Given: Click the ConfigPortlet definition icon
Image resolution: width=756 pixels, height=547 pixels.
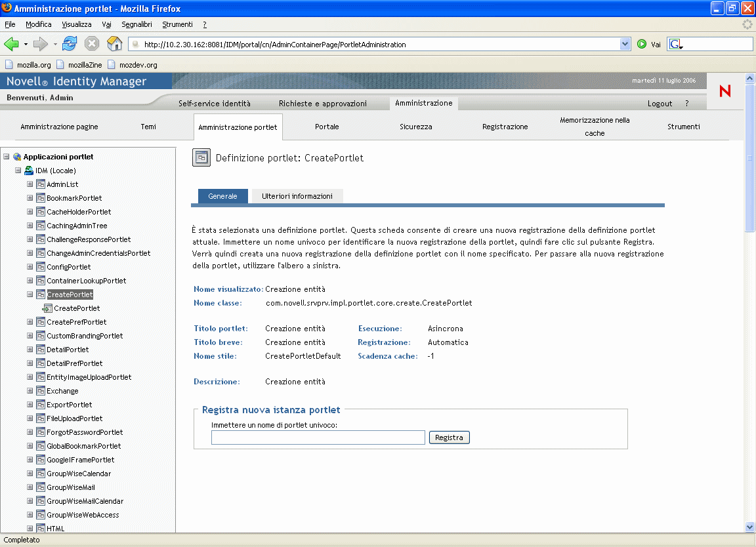Looking at the screenshot, I should tap(41, 267).
